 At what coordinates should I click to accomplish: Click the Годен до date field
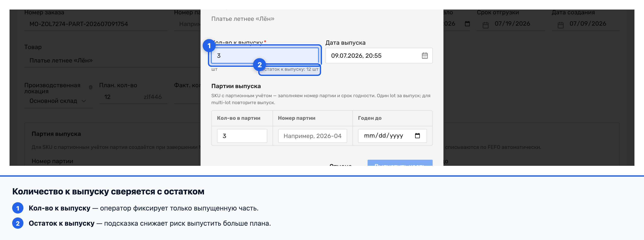(392, 136)
